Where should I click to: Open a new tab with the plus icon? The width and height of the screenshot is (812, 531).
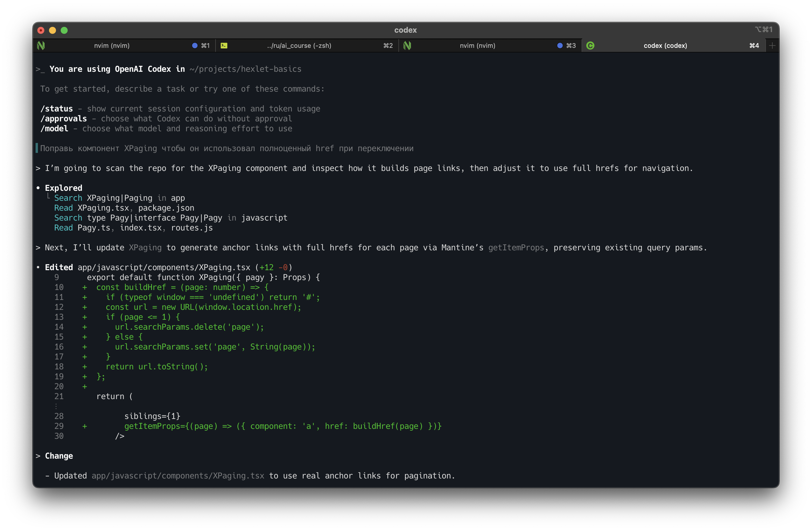pos(772,46)
